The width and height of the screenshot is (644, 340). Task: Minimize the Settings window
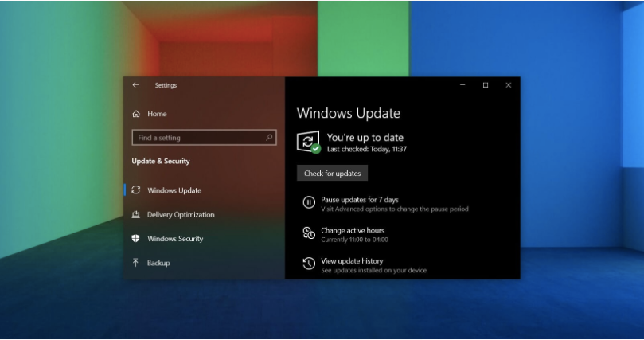point(463,85)
